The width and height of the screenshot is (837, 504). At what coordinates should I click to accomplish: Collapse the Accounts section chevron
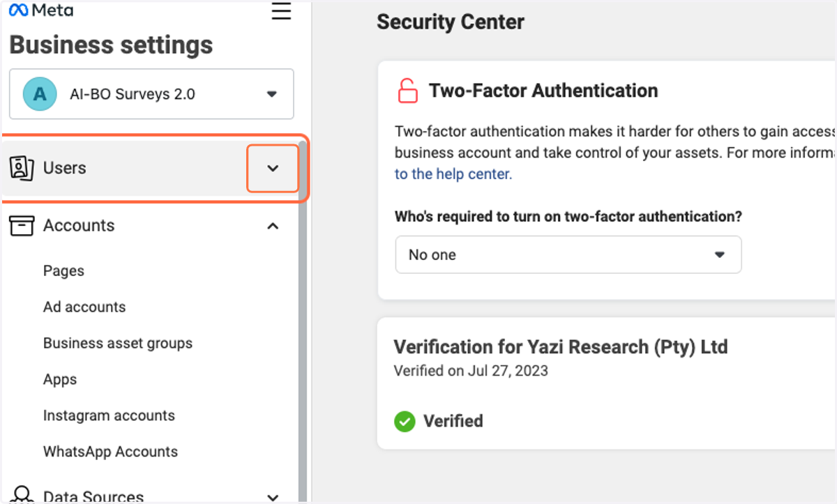pyautogui.click(x=273, y=226)
